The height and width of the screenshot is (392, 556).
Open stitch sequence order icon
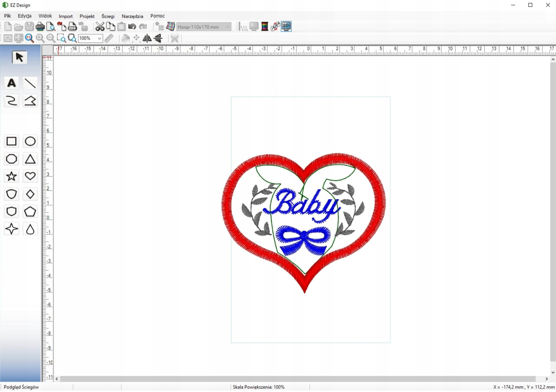[275, 26]
